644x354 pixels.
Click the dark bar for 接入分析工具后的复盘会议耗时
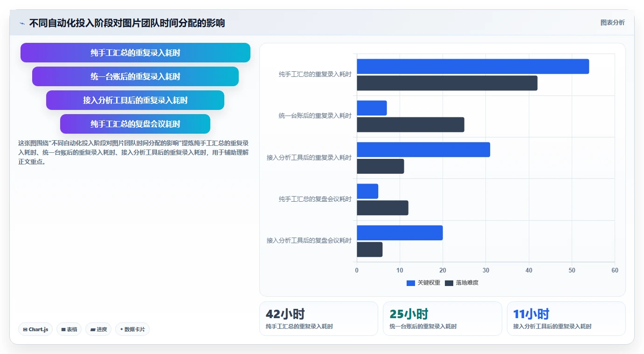(370, 249)
